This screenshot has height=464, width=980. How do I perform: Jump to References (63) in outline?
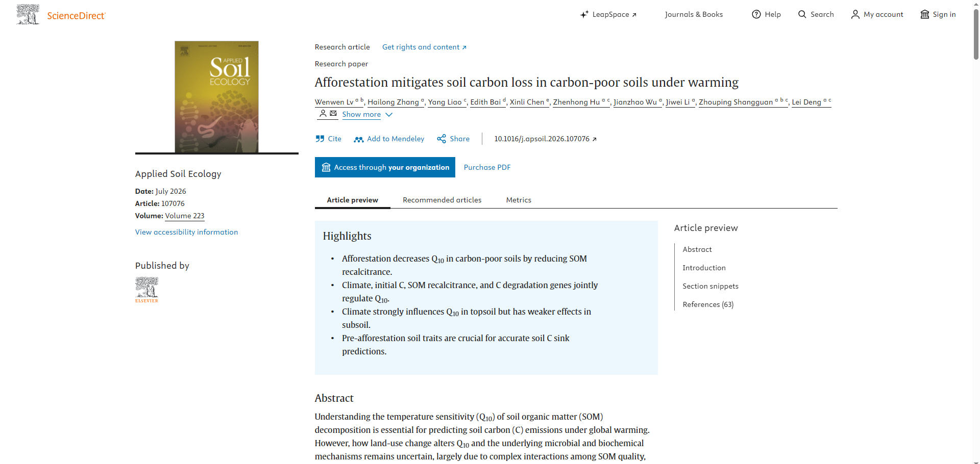[x=708, y=304]
